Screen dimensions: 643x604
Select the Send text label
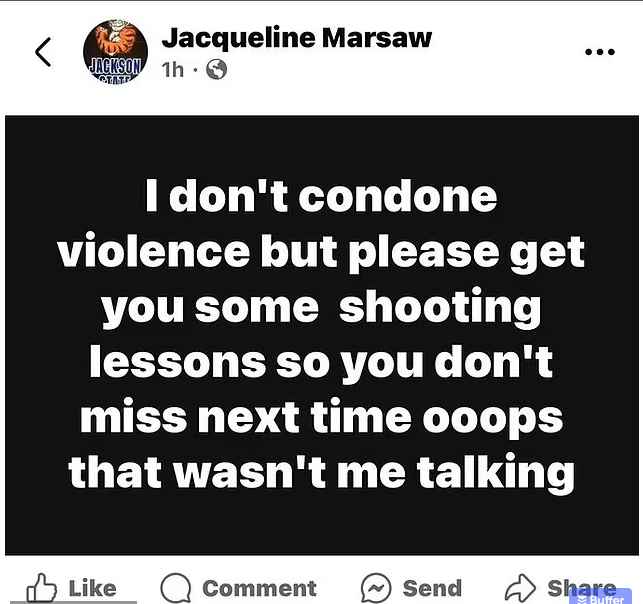coord(432,588)
